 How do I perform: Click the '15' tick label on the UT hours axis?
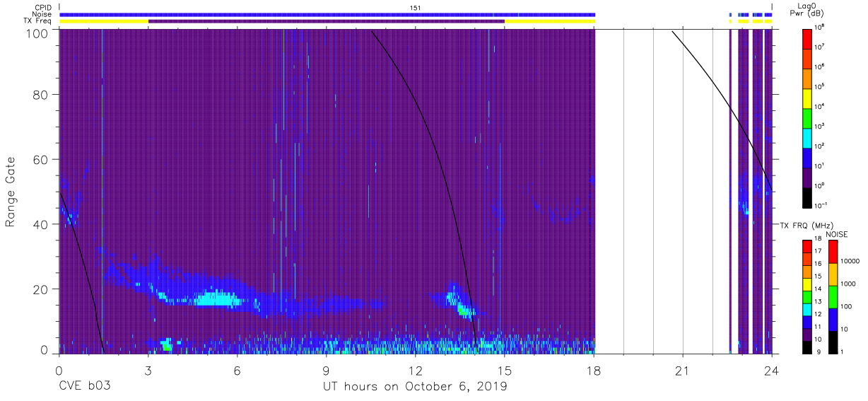coord(504,369)
